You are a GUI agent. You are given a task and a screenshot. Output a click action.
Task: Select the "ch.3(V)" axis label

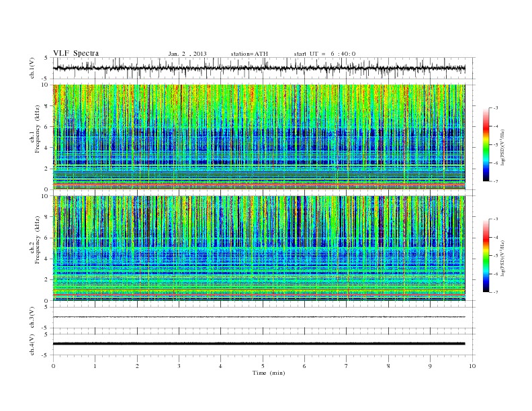[32, 318]
